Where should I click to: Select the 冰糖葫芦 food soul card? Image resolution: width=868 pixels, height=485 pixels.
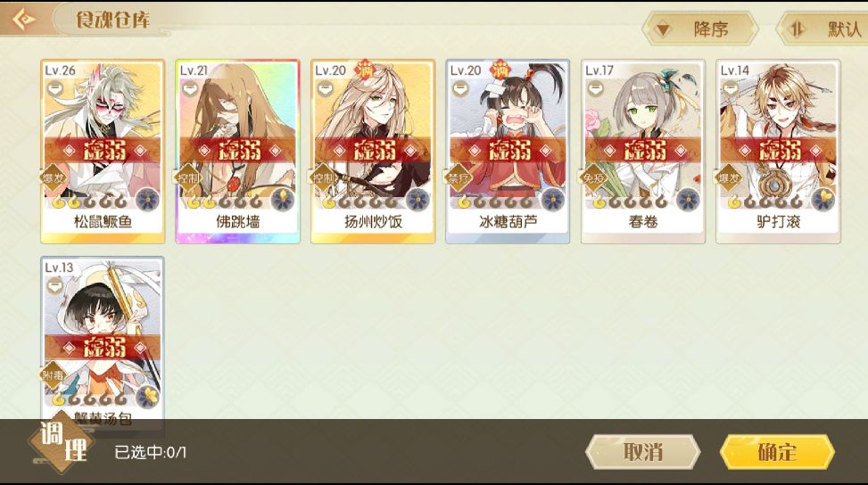(508, 152)
